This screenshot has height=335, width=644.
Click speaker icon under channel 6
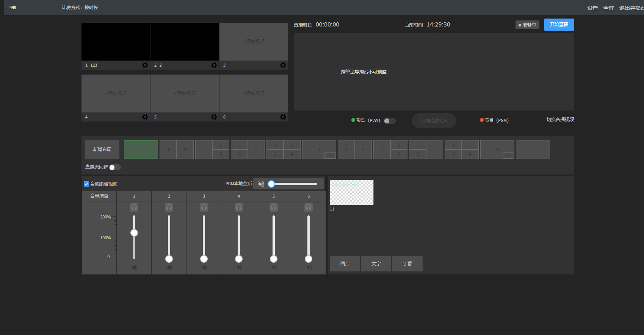(x=309, y=268)
